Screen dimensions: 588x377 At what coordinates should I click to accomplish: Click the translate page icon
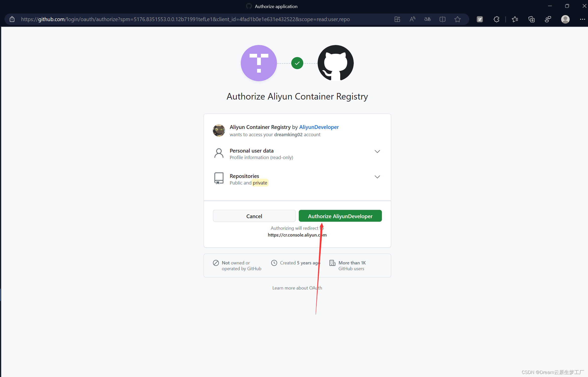click(x=427, y=19)
